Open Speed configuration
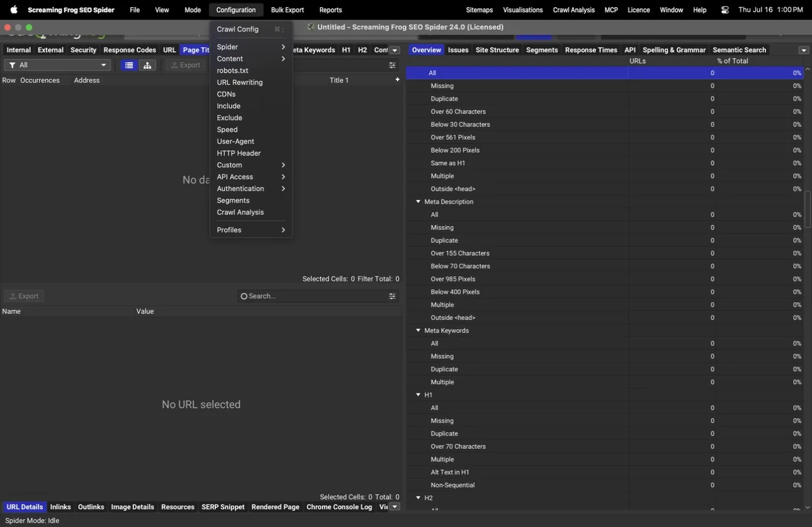This screenshot has width=812, height=527. 251,130
